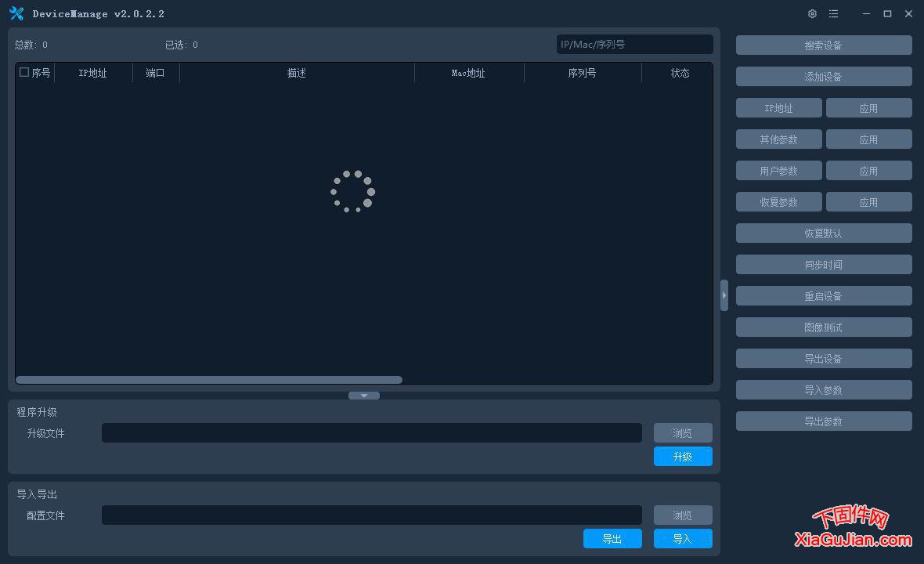The width and height of the screenshot is (924, 564).
Task: Click the 同步时间 (Sync Time) button
Action: click(823, 264)
